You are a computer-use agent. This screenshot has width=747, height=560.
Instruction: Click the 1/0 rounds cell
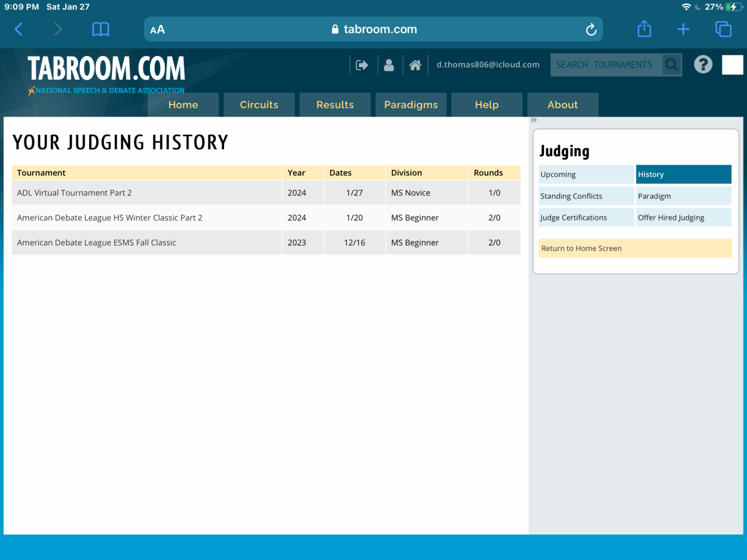tap(494, 192)
